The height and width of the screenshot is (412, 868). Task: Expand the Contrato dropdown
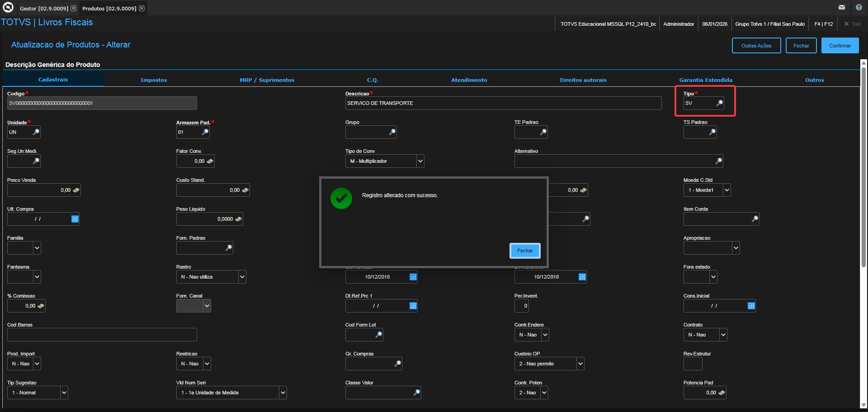(723, 335)
